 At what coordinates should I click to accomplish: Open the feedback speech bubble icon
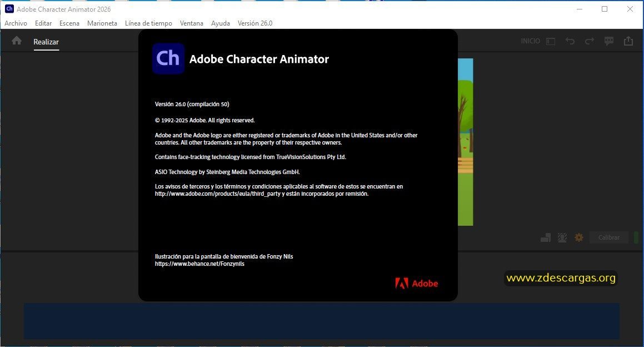[x=608, y=41]
